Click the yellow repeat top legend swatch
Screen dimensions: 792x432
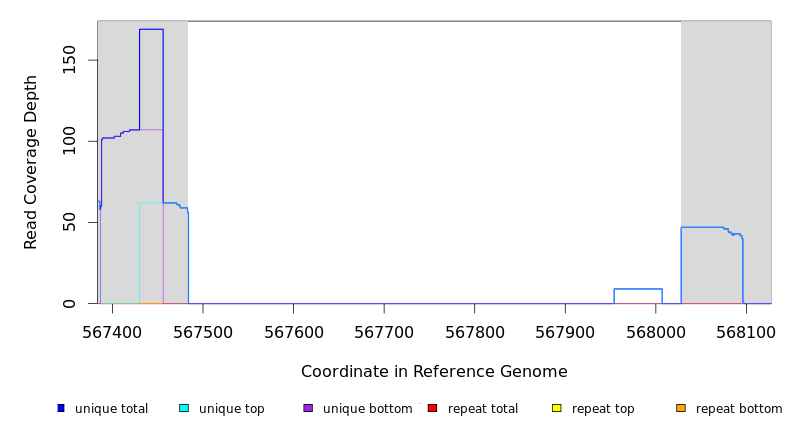[x=557, y=408]
